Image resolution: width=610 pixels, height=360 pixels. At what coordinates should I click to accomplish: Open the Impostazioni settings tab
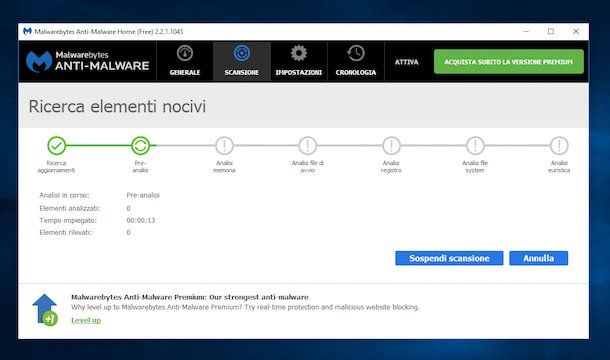299,61
